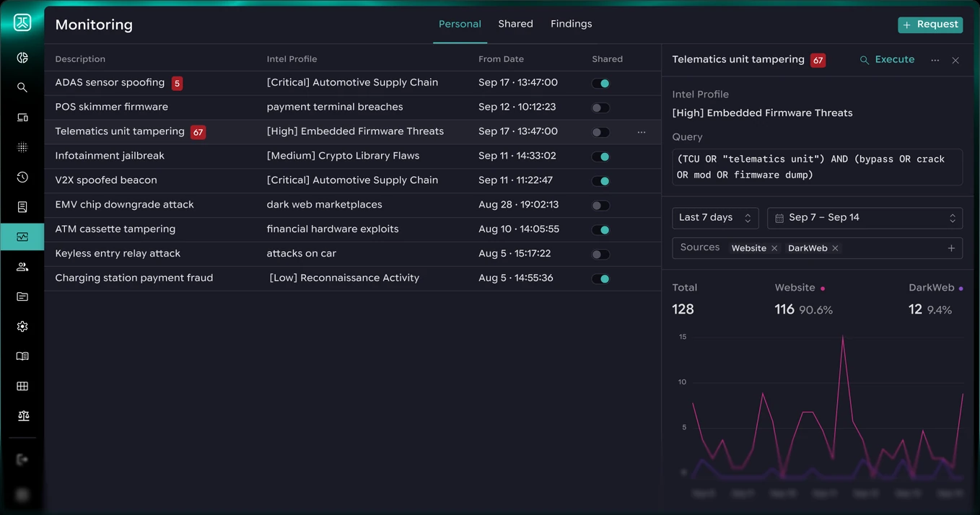Click the app logo icon in sidebar
The height and width of the screenshot is (515, 980).
(22, 23)
